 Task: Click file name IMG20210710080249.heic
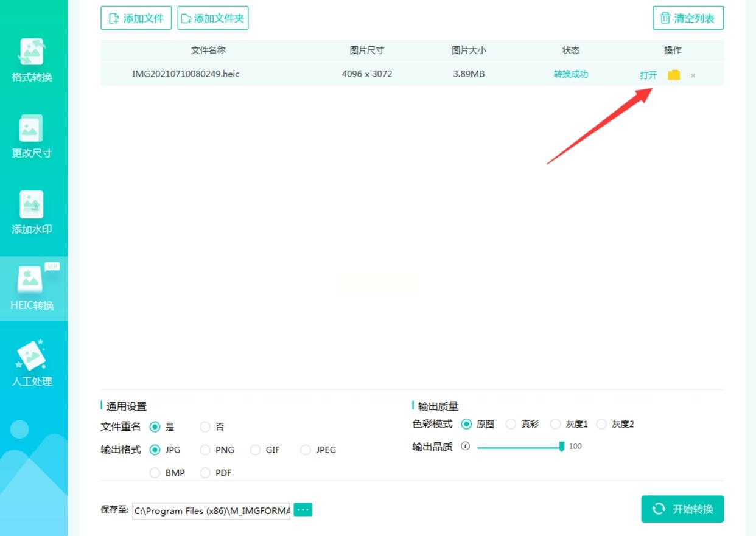(x=186, y=74)
